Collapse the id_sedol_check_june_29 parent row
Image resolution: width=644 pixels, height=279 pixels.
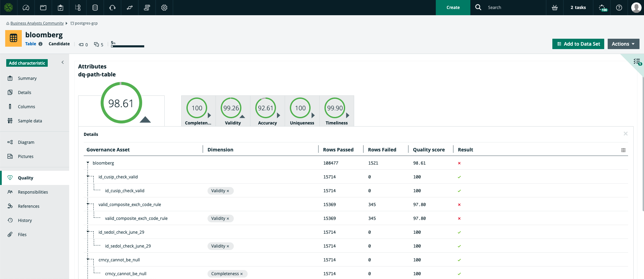coord(88,232)
